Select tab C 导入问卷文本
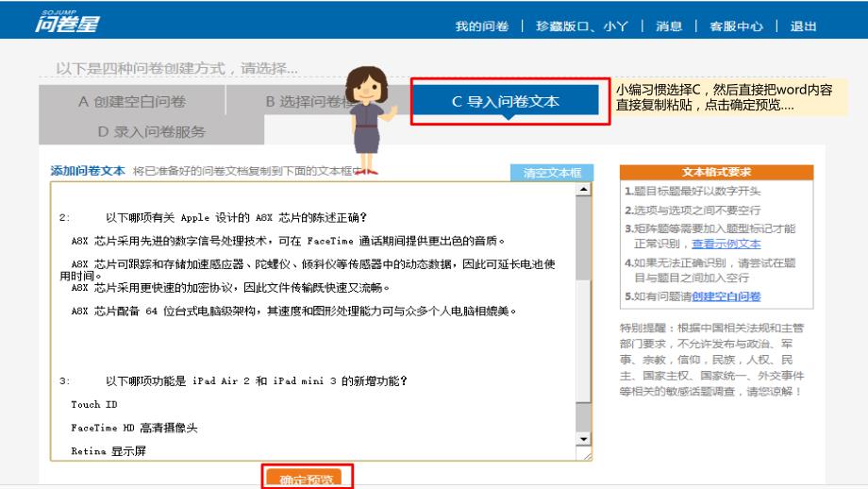Screen dimensions: 868x489 coord(506,101)
